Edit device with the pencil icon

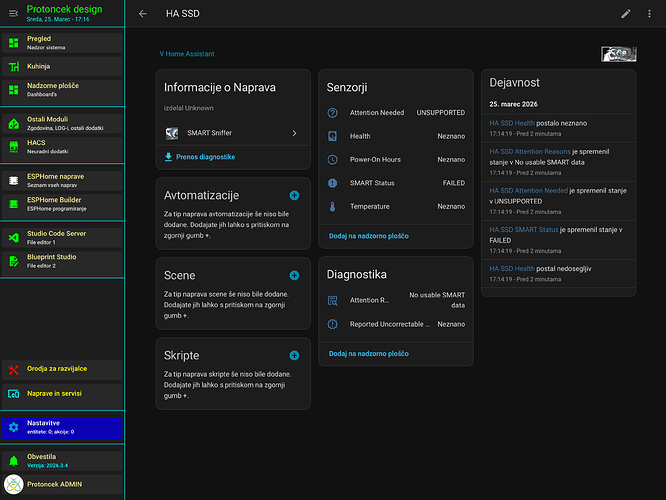[x=626, y=14]
